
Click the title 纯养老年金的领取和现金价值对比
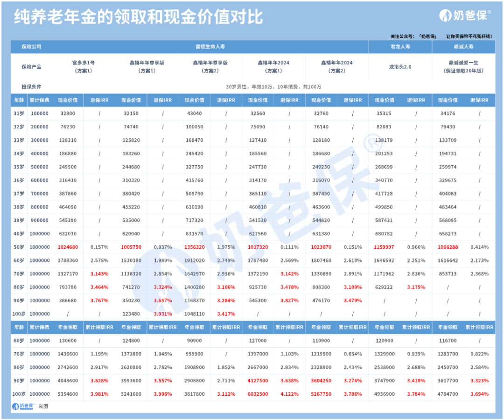[x=139, y=17]
